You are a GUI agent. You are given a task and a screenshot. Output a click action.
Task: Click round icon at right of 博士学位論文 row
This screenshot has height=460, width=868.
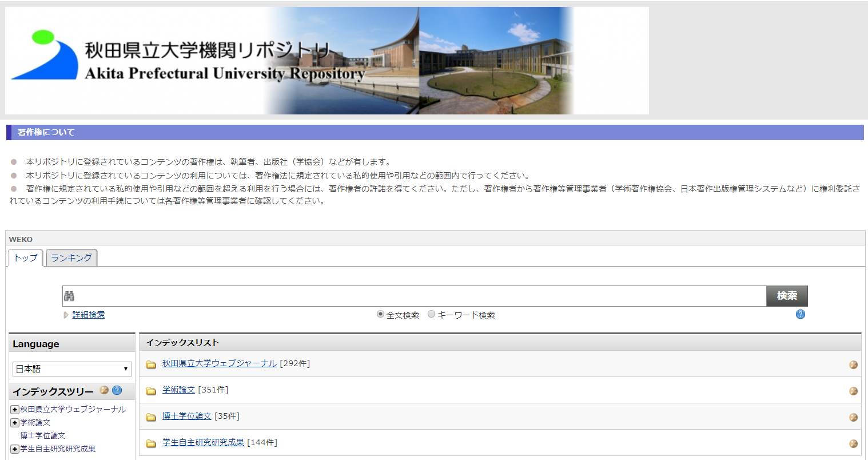pyautogui.click(x=853, y=417)
